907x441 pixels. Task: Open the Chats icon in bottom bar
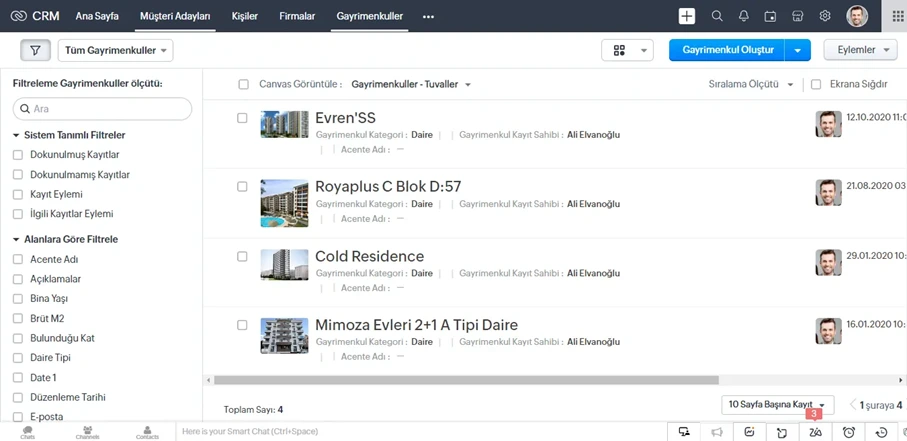27,432
